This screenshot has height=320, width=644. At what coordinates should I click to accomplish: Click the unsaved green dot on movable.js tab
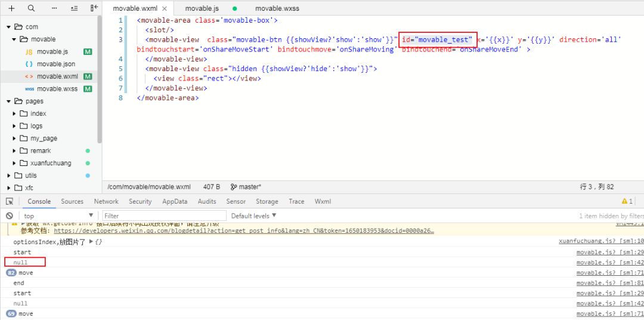(x=234, y=8)
